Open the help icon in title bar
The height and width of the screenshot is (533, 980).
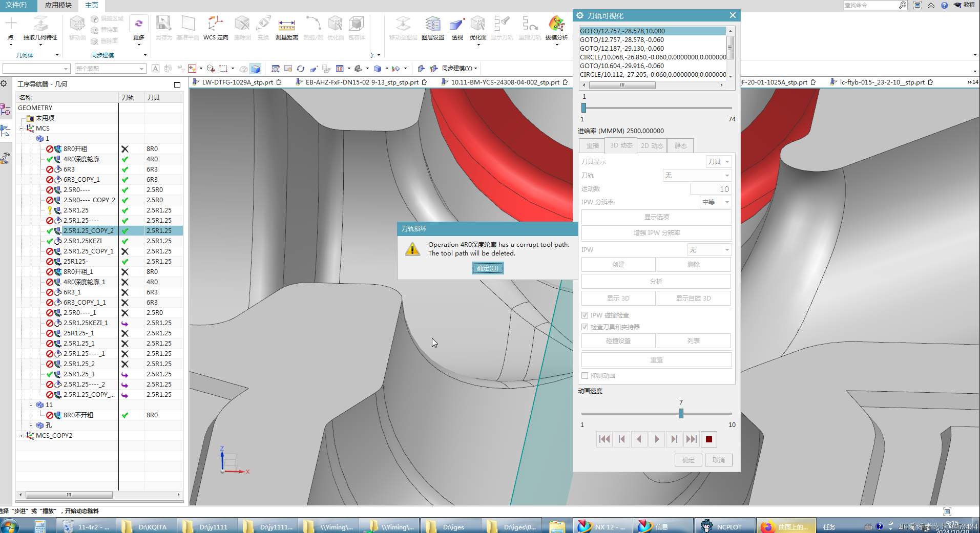[944, 5]
